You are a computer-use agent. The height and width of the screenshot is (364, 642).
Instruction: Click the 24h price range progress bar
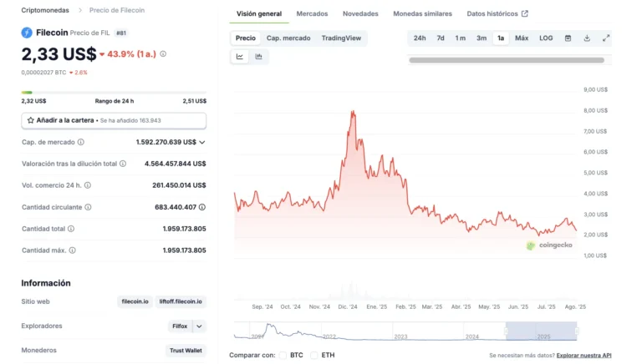click(114, 93)
